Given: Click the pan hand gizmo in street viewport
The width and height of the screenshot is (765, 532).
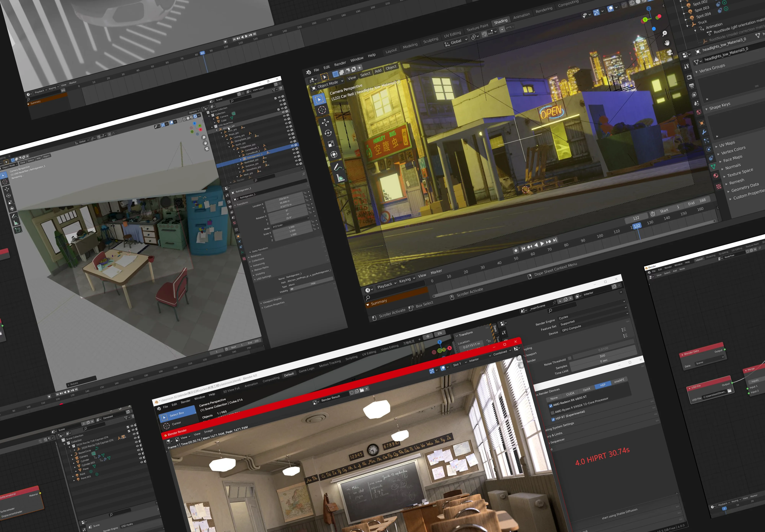Looking at the screenshot, I should pyautogui.click(x=667, y=43).
